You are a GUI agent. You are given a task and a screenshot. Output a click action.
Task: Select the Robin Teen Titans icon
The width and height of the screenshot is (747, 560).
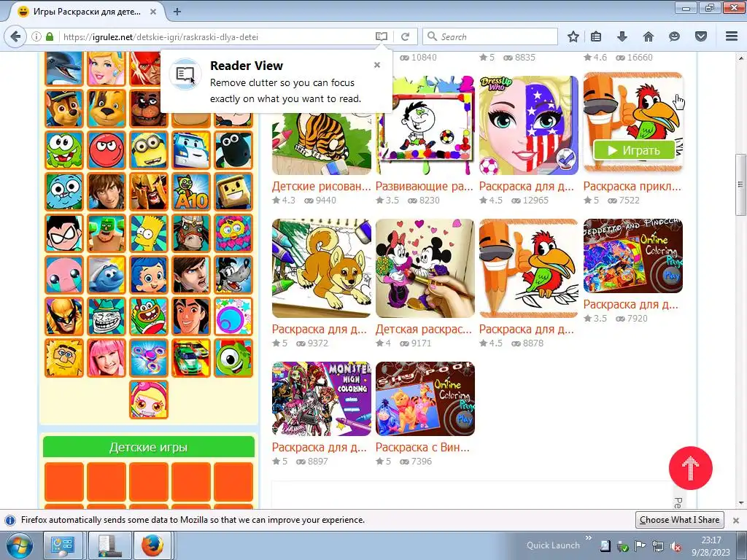(64, 233)
